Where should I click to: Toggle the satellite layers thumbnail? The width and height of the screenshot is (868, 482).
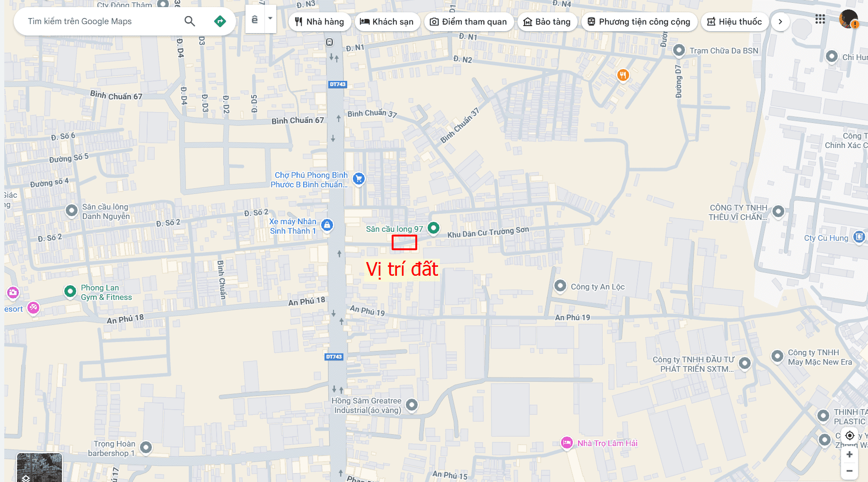(39, 468)
